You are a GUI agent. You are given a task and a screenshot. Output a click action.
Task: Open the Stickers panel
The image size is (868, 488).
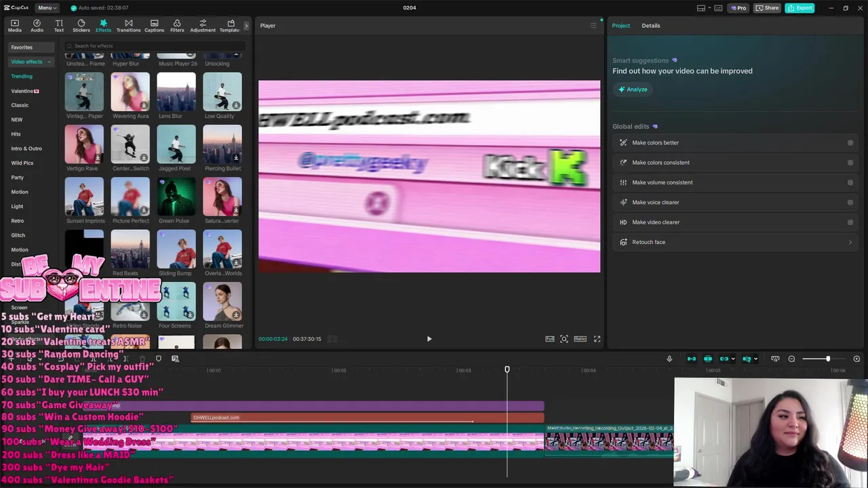81,26
